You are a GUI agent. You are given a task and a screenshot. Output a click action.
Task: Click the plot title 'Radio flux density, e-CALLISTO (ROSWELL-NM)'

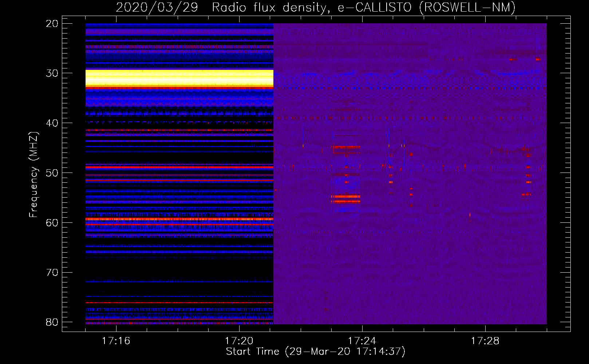364,7
